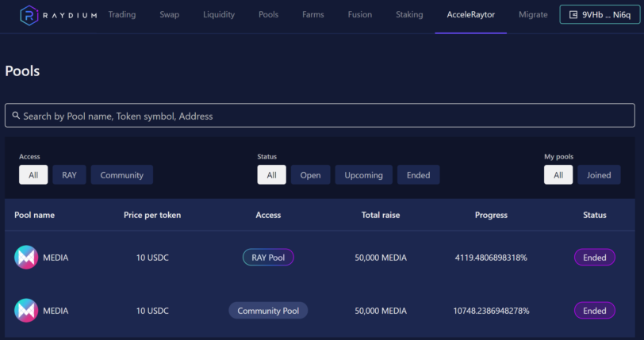Click the 9VHb ... Ni6q wallet button
Image resolution: width=644 pixels, height=340 pixels.
pos(600,15)
